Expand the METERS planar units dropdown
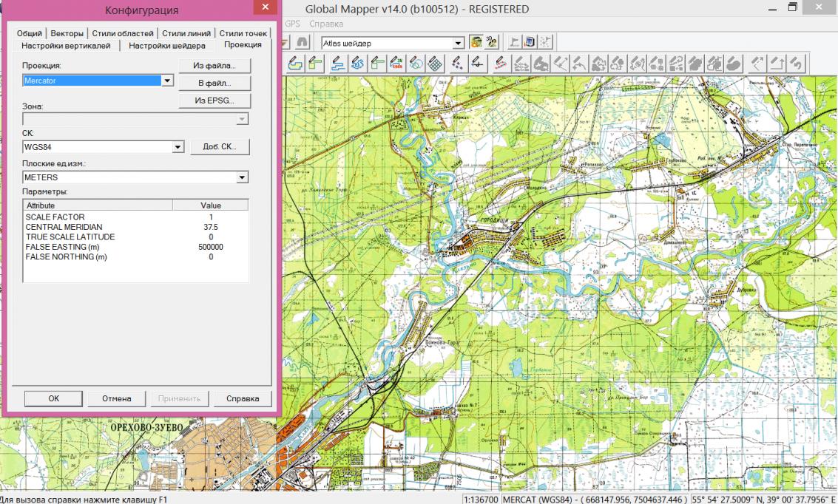Image resolution: width=838 pixels, height=504 pixels. coord(241,177)
